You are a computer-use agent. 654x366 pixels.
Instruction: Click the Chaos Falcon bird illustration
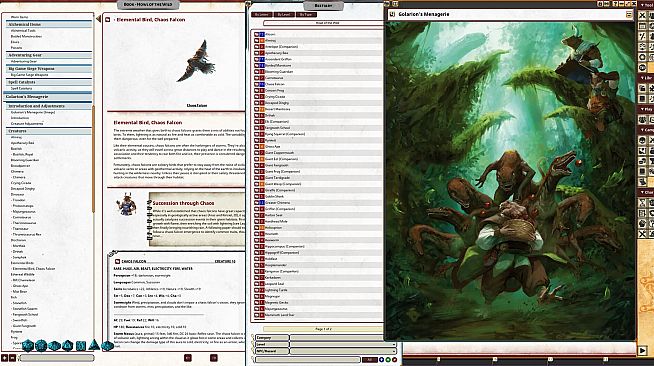[197, 62]
